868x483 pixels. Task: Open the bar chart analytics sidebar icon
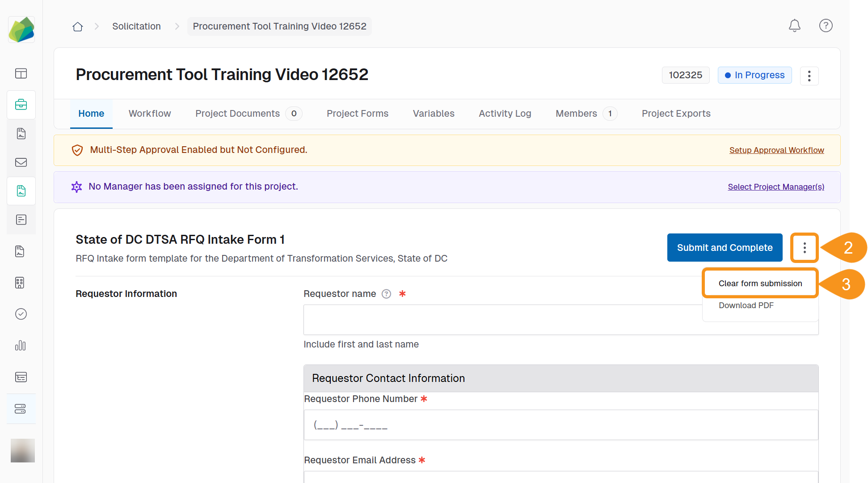21,345
